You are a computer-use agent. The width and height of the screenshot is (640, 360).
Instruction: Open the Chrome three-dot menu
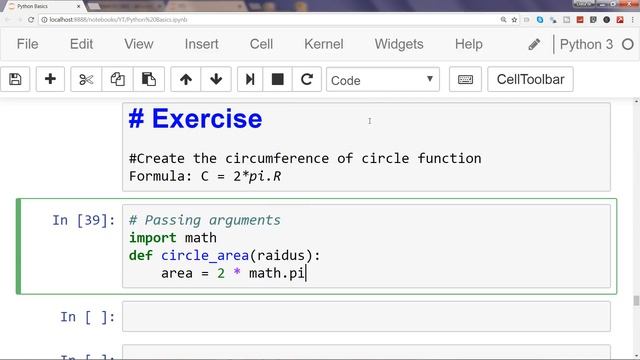click(633, 20)
